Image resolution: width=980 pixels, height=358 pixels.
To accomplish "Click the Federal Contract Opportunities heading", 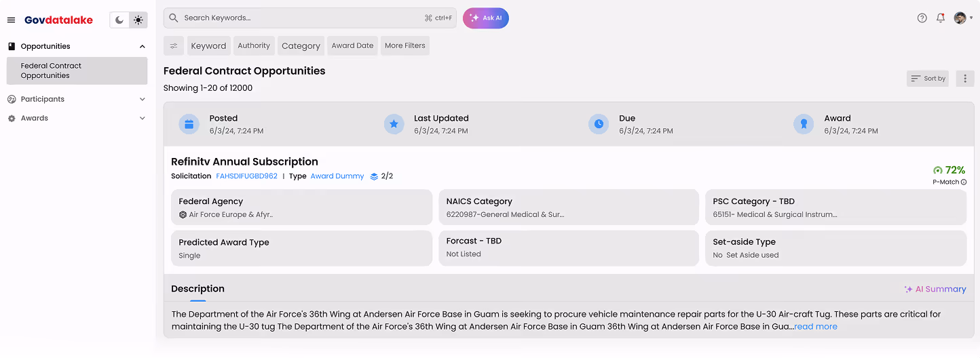I will [244, 71].
